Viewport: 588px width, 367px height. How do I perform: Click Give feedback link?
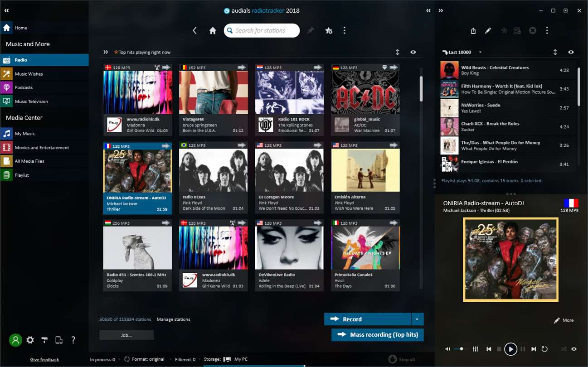[x=44, y=360]
